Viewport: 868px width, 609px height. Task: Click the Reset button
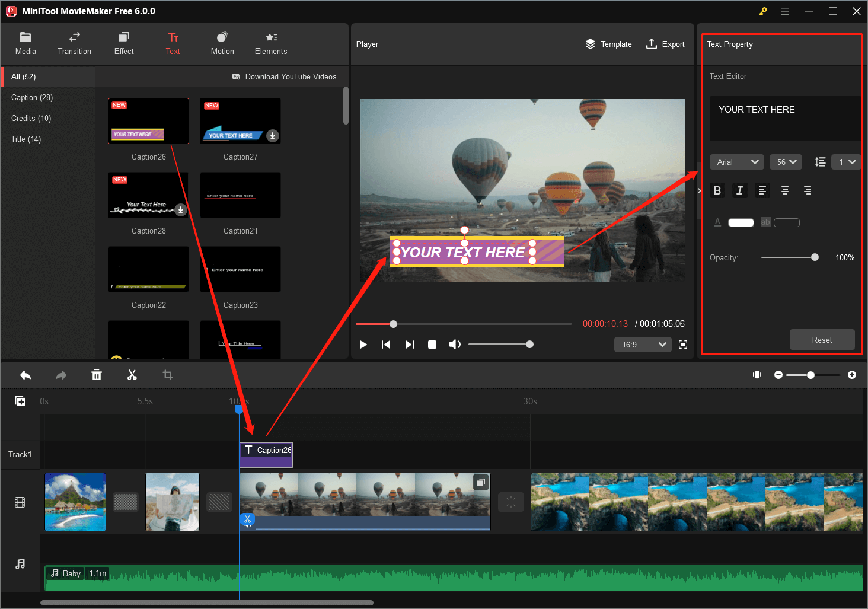point(822,340)
